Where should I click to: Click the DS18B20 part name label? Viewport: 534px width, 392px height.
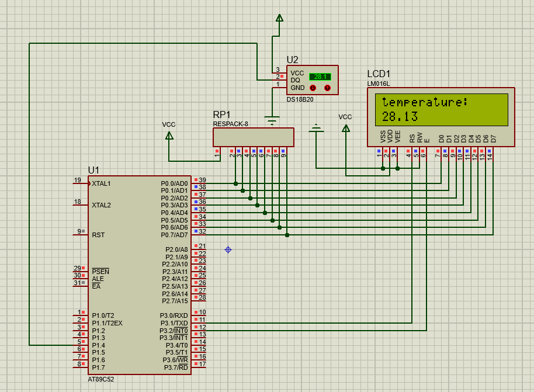300,99
